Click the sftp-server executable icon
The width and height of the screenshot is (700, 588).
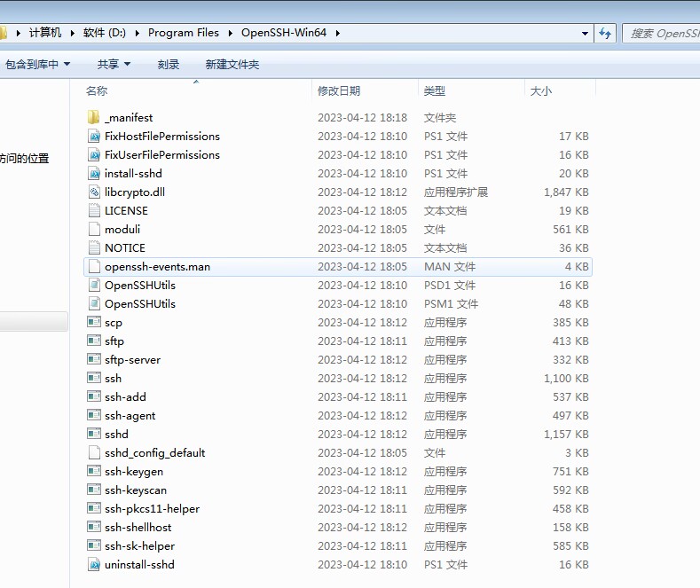[94, 359]
